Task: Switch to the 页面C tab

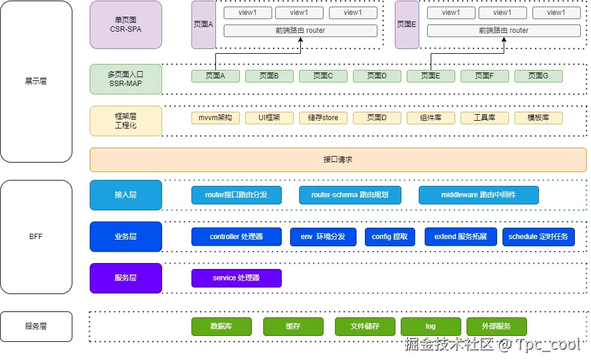Action: (323, 76)
